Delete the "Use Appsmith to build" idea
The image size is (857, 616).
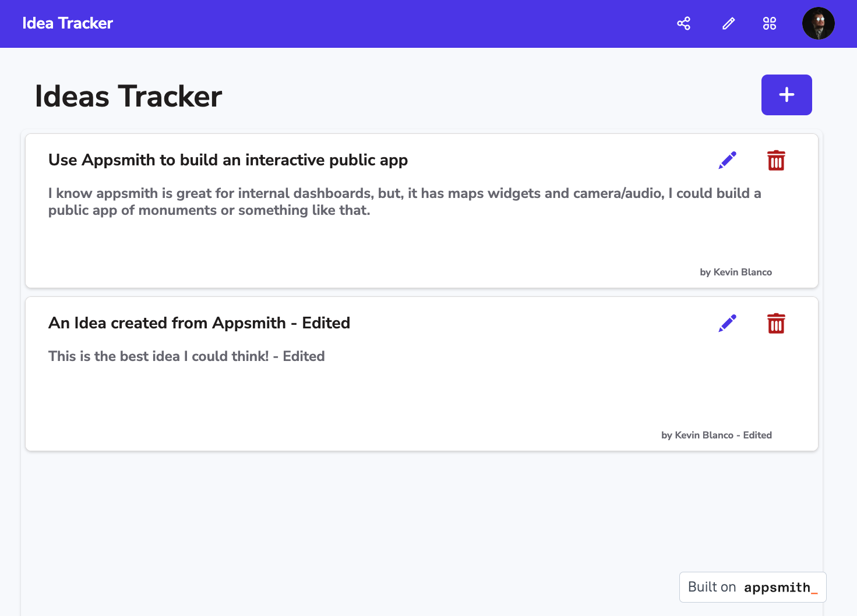[776, 160]
